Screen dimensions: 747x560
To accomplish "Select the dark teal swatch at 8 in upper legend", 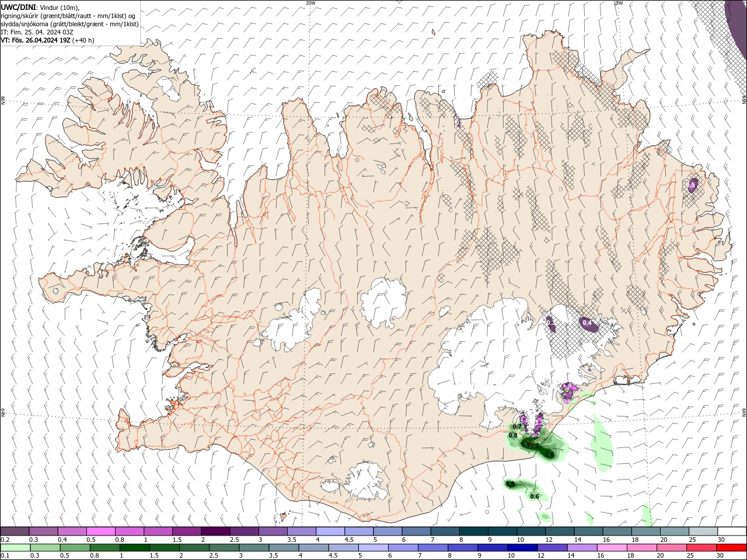I will point(474,531).
